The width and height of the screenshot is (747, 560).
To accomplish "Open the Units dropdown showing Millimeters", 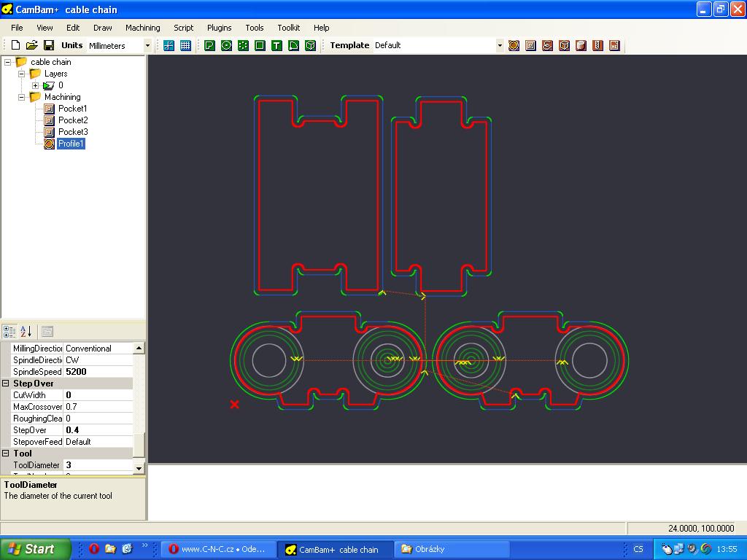I will [147, 45].
